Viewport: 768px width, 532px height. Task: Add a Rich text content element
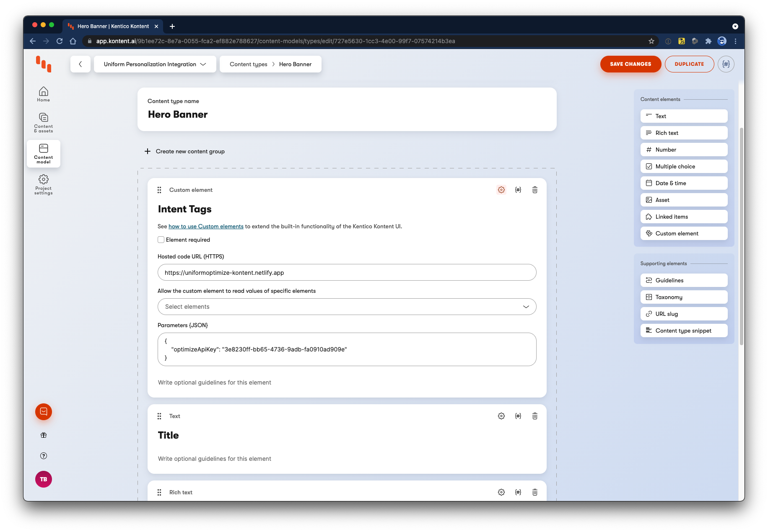684,133
